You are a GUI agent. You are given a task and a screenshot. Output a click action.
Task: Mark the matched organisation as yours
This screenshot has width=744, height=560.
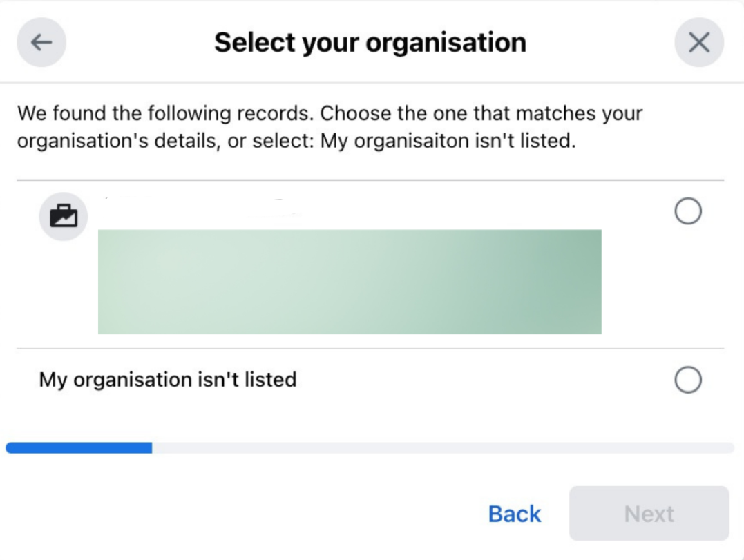click(x=688, y=211)
